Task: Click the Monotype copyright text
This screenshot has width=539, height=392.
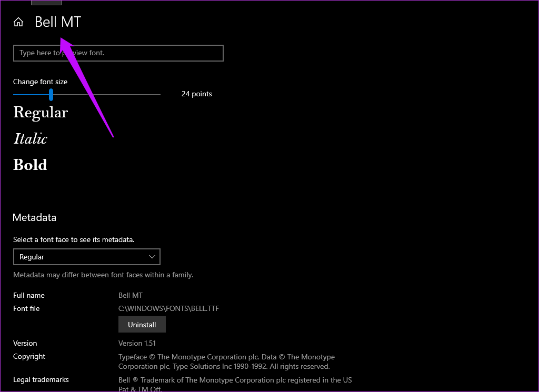Action: [226, 361]
